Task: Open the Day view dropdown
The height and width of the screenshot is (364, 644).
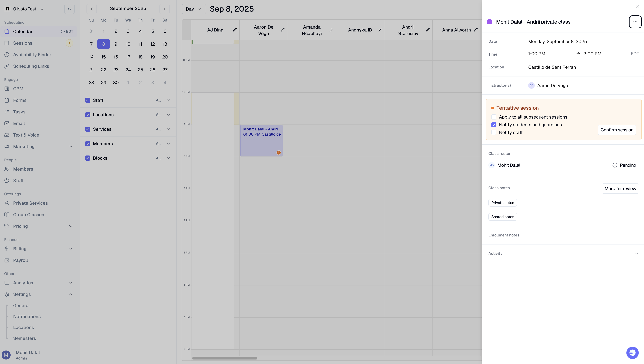Action: (193, 9)
